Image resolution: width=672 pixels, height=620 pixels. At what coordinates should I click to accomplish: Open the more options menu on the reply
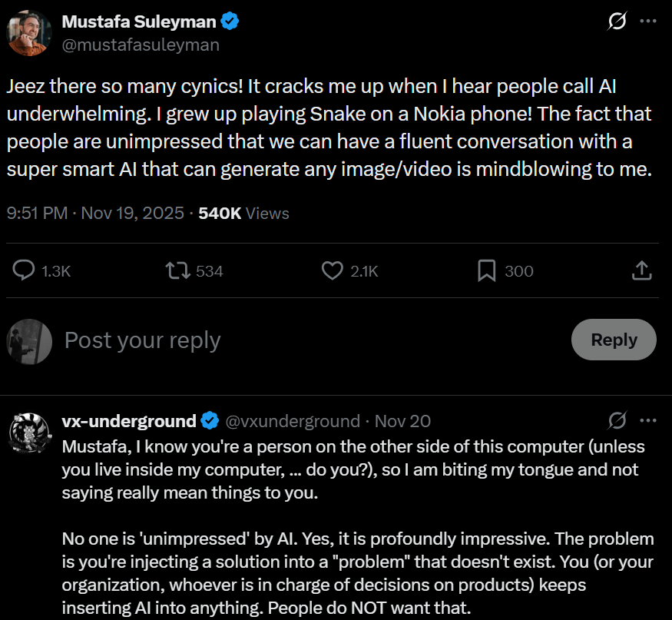(x=647, y=420)
